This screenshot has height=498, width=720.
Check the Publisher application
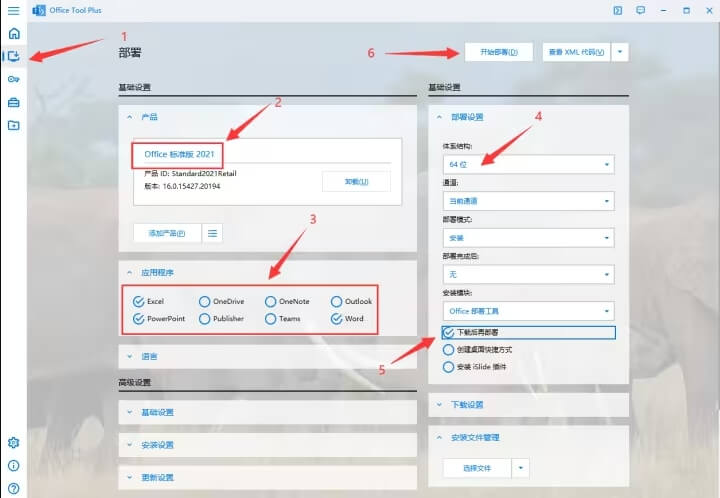[221, 319]
